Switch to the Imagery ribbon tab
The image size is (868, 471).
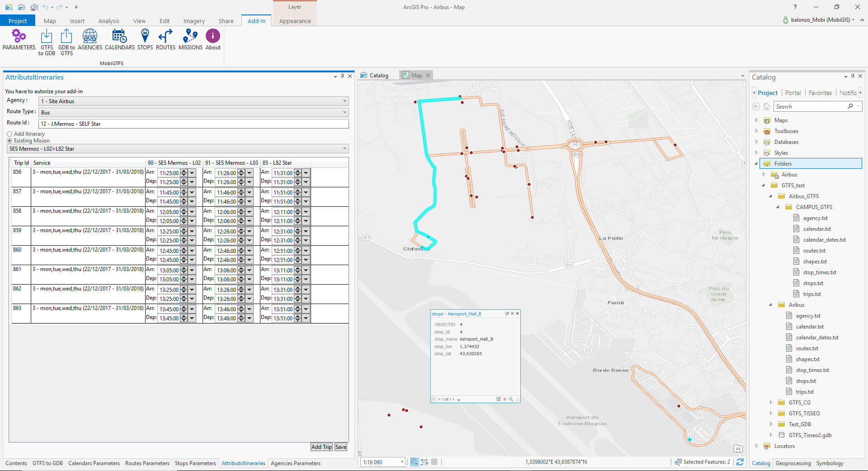click(194, 21)
